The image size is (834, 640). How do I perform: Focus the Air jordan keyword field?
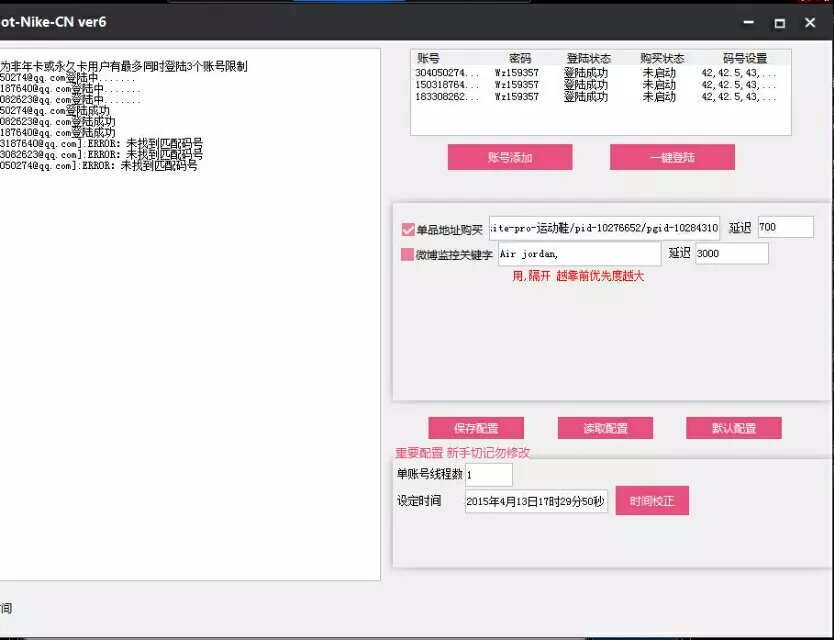[579, 254]
